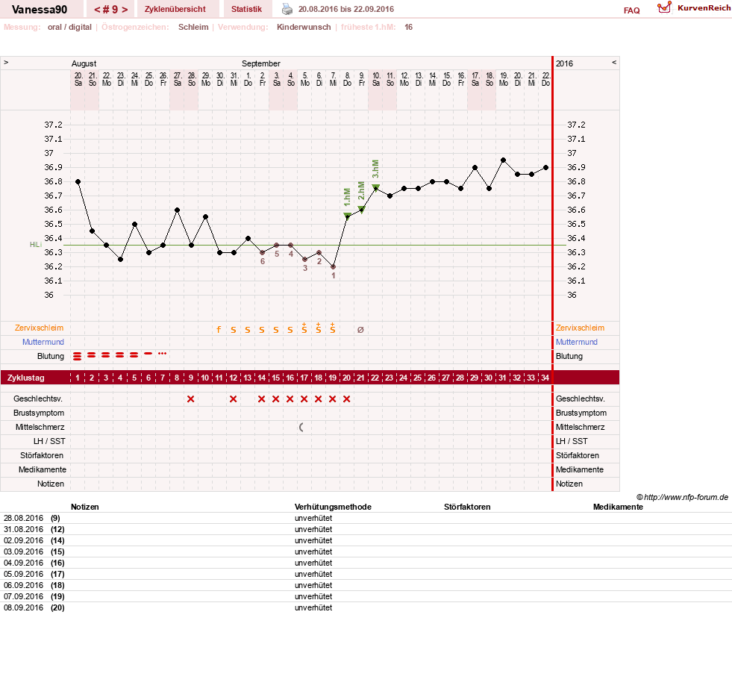The image size is (732, 700).
Task: Click the Muttermund row label on left
Action: click(x=43, y=342)
